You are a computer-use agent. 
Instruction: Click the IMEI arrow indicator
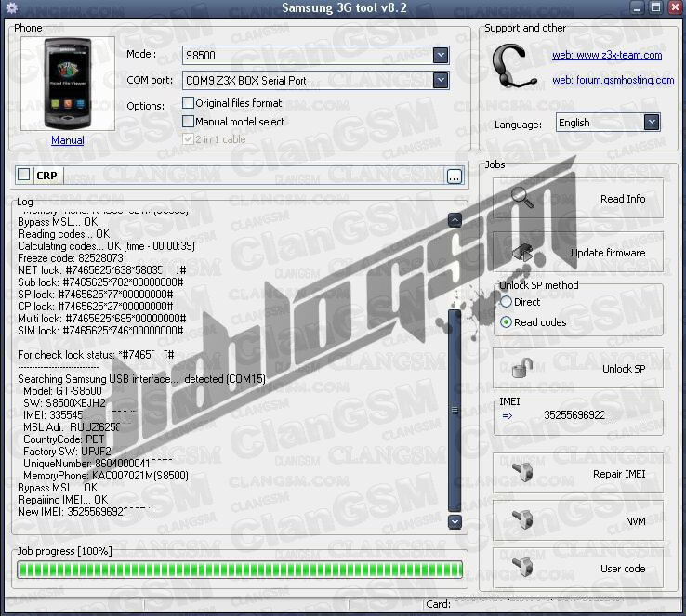pos(507,415)
